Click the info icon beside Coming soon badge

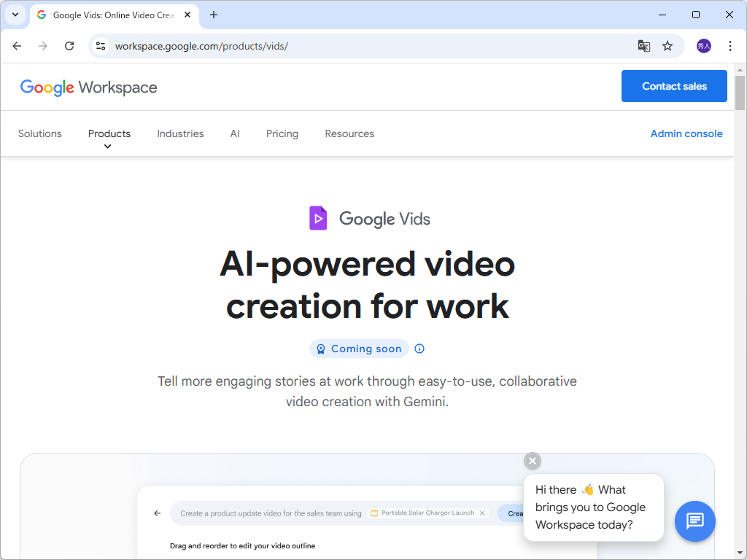pos(419,349)
